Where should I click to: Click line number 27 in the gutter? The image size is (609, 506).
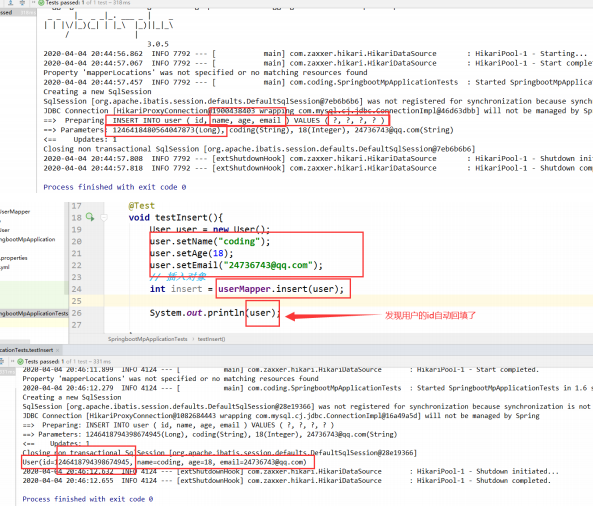77,325
